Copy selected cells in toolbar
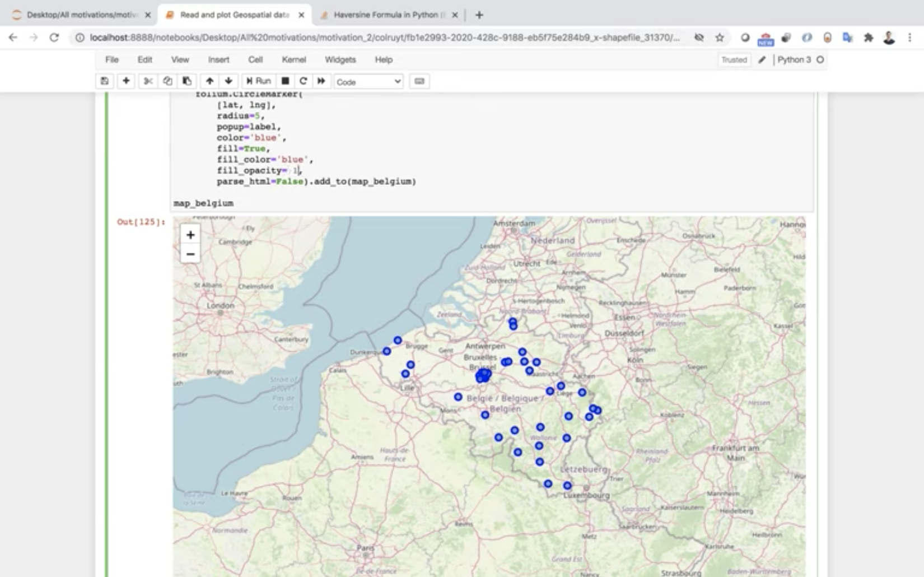 167,81
